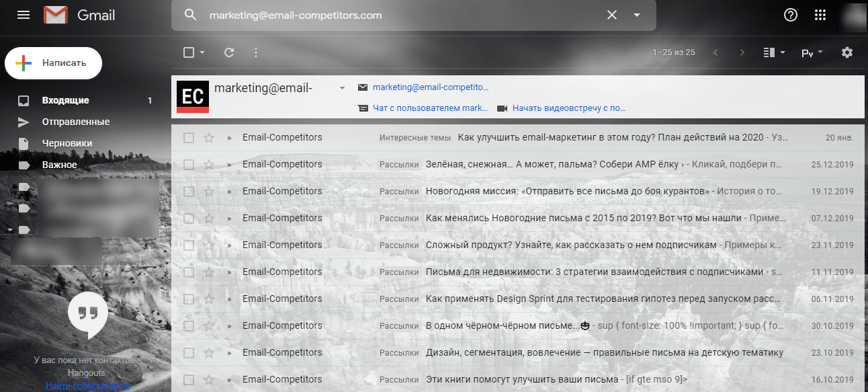Viewport: 868px width, 392px height.
Task: Open the Settings gear
Action: click(x=847, y=52)
